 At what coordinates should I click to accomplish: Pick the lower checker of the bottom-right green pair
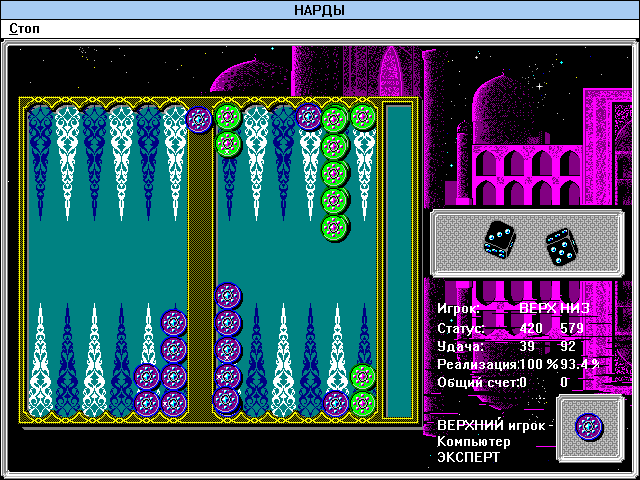click(x=363, y=403)
